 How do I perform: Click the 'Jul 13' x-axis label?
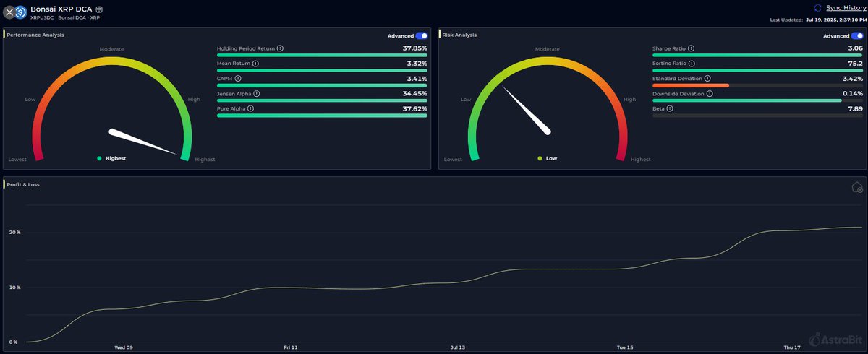click(x=457, y=347)
